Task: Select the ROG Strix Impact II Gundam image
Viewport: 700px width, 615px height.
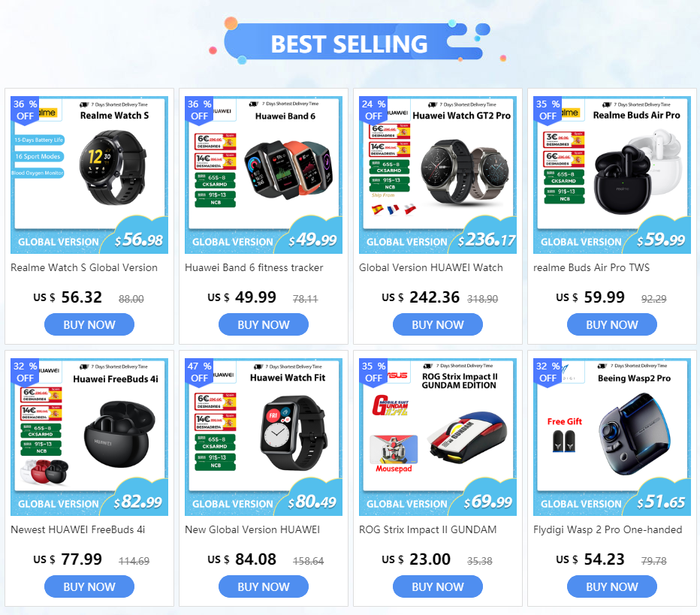Action: pyautogui.click(x=437, y=437)
